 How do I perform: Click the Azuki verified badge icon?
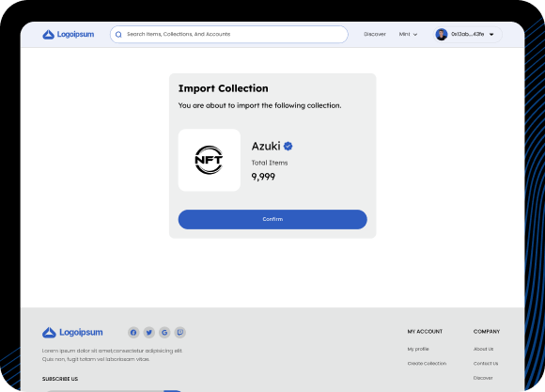tap(288, 146)
